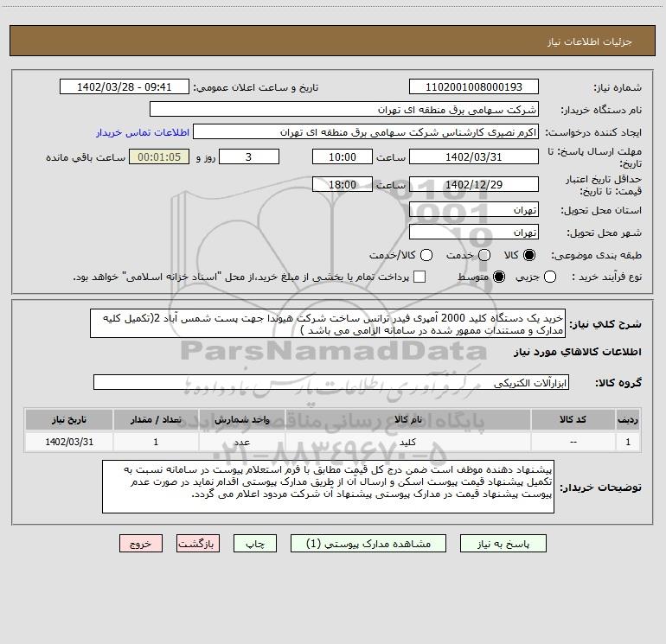666x644 pixels.
Task: Click the days remaining field showing 3
Action: tap(249, 156)
